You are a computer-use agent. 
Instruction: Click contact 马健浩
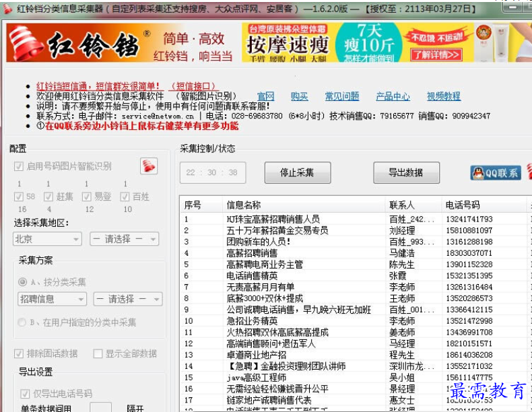[x=402, y=253]
